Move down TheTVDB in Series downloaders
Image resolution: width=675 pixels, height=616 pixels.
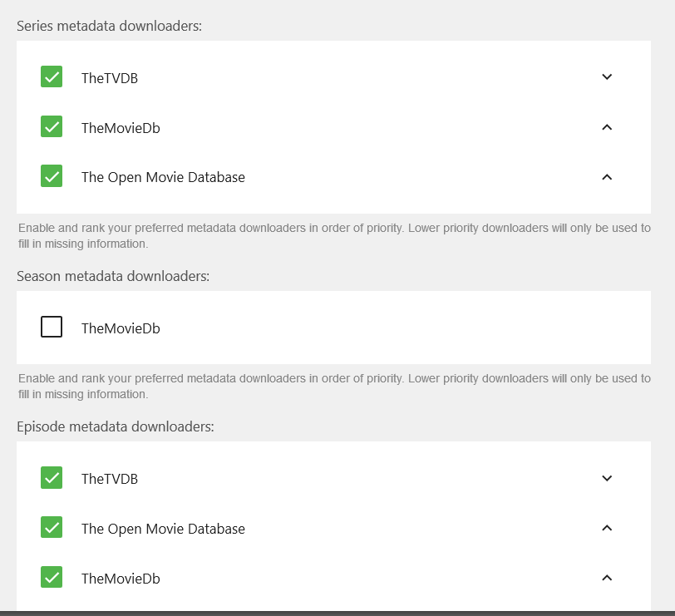point(607,77)
